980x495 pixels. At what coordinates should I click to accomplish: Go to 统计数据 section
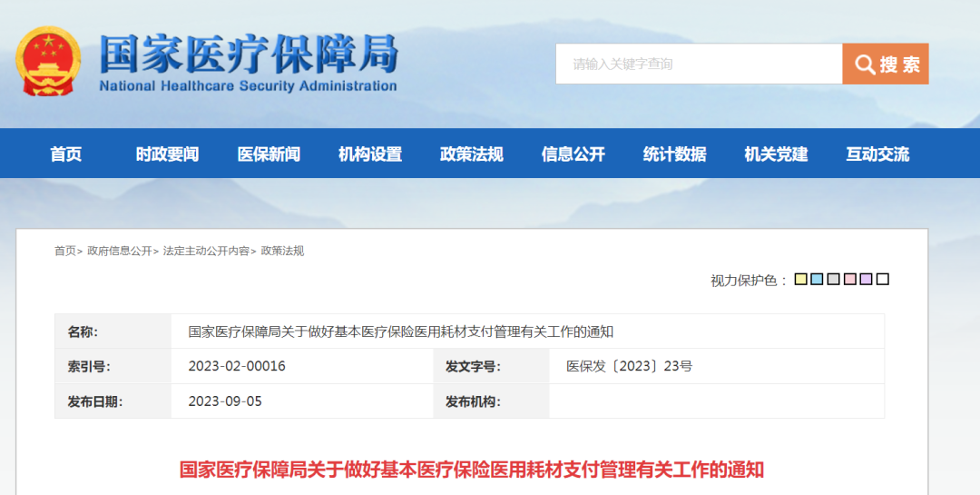674,153
